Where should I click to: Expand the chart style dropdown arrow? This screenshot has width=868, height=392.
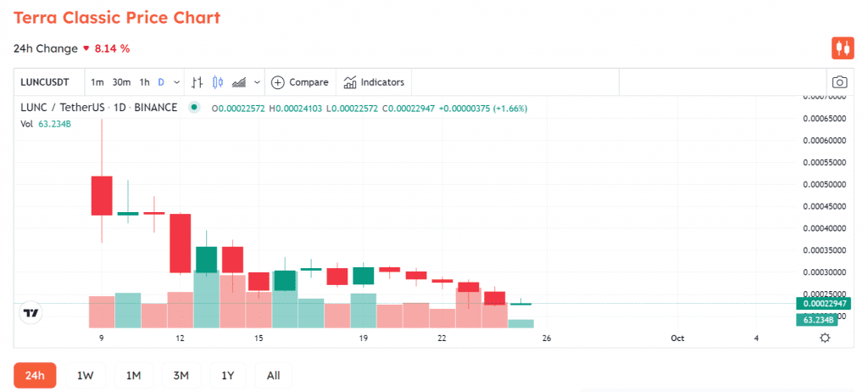[x=258, y=82]
